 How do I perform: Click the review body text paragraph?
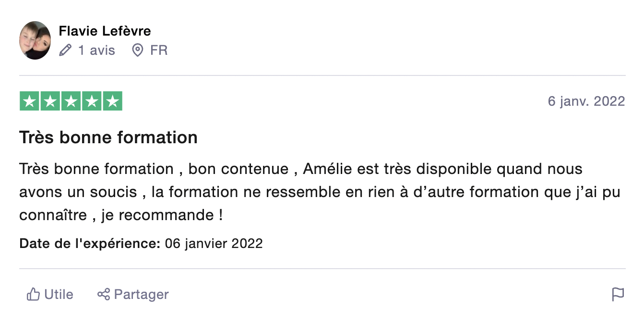point(320,192)
